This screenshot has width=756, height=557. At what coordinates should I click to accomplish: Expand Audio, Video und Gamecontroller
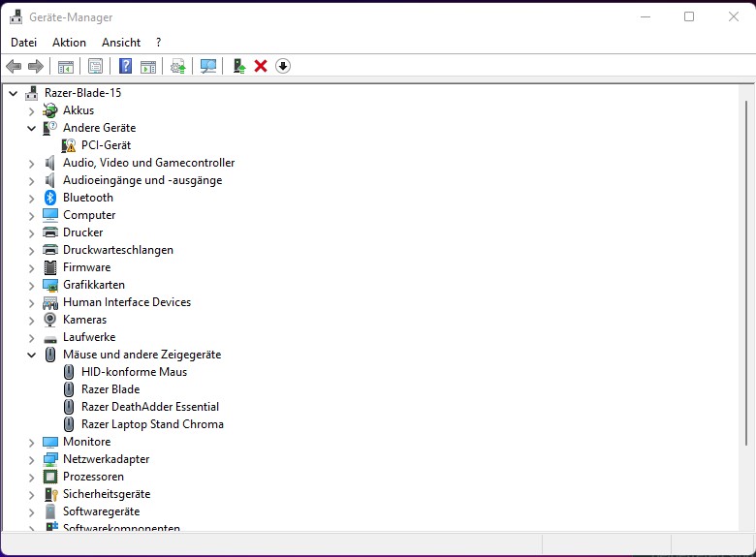pyautogui.click(x=32, y=164)
